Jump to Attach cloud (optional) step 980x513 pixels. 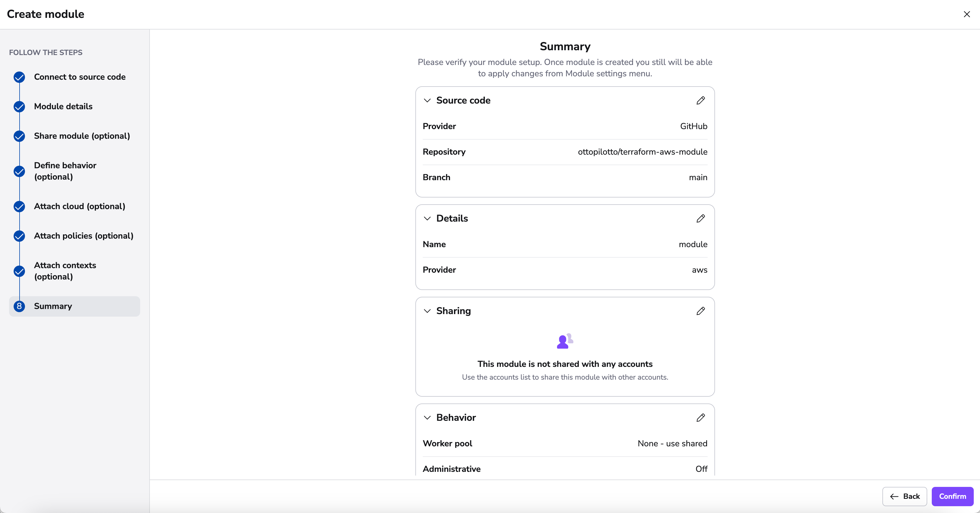coord(79,206)
